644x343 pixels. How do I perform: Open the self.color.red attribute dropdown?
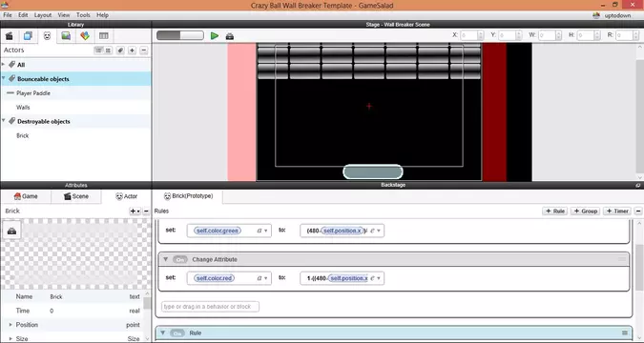click(266, 278)
